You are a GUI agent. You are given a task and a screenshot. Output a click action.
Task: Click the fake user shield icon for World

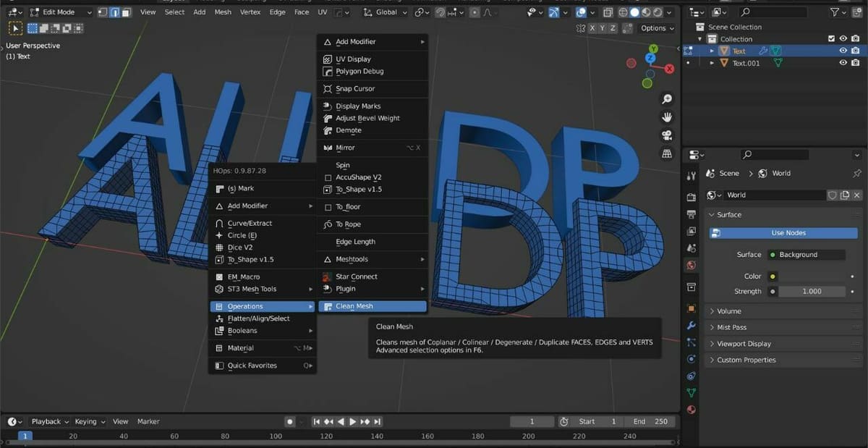tap(833, 195)
